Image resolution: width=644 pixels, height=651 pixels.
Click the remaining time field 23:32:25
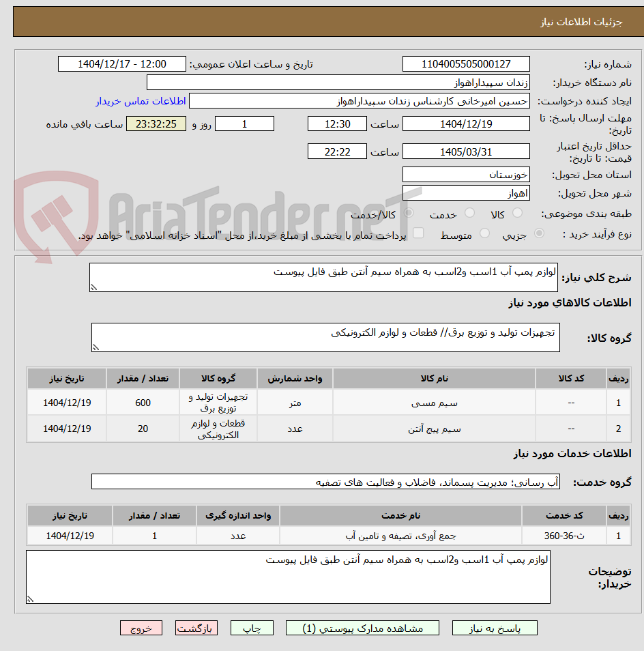[x=156, y=124]
